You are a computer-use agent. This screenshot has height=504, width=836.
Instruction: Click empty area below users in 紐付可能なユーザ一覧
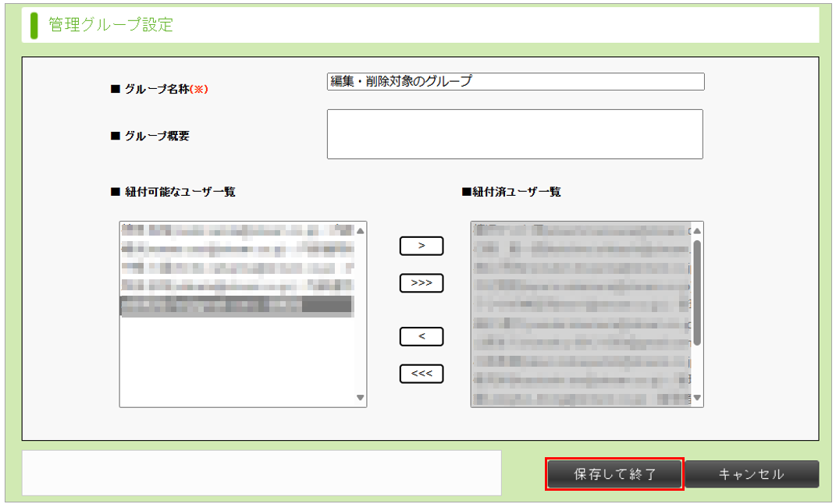236,359
